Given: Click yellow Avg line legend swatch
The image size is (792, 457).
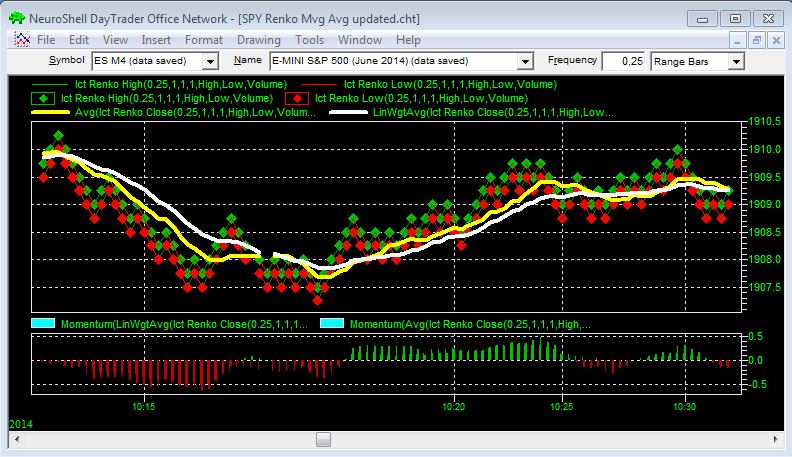Looking at the screenshot, I should coord(50,112).
